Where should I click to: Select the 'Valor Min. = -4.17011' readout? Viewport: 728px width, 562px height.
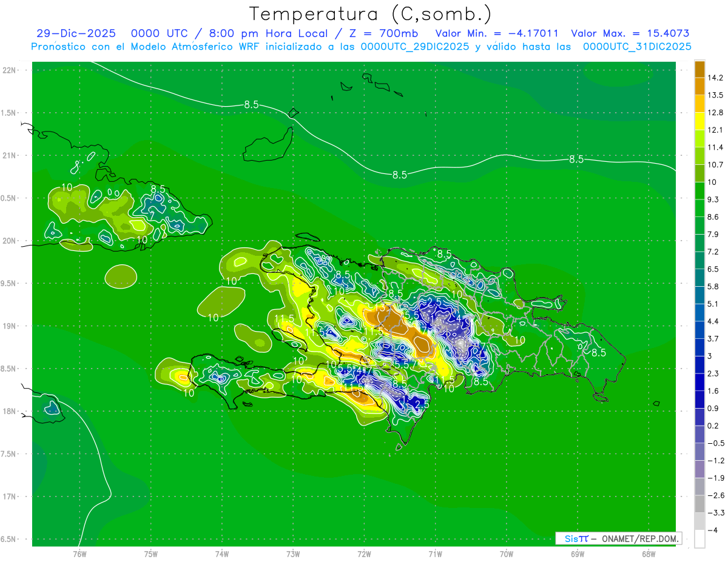[x=497, y=34]
